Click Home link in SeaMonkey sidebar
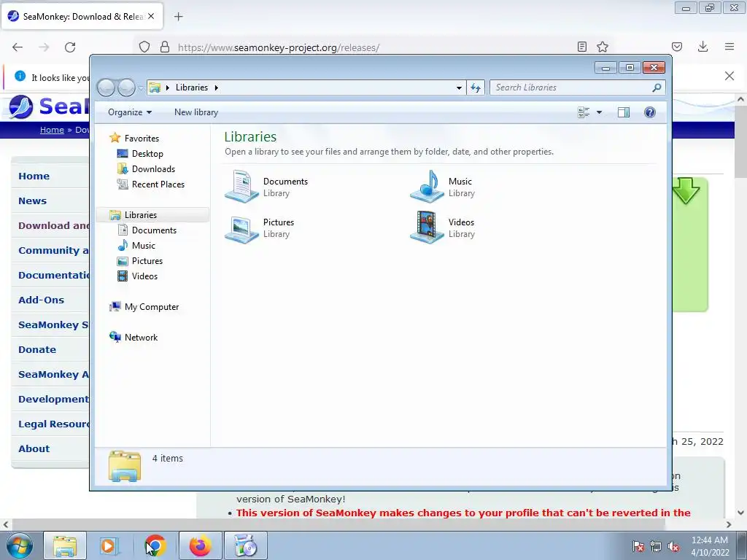Screen dimensions: 747x560 [34, 176]
